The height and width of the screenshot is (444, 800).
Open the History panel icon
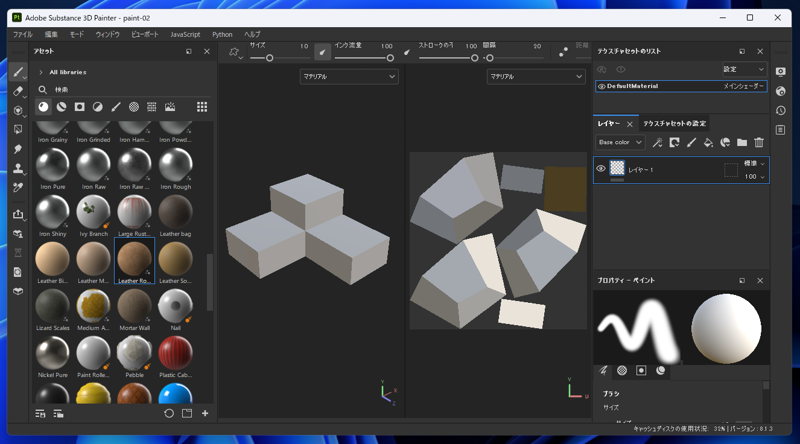point(780,110)
